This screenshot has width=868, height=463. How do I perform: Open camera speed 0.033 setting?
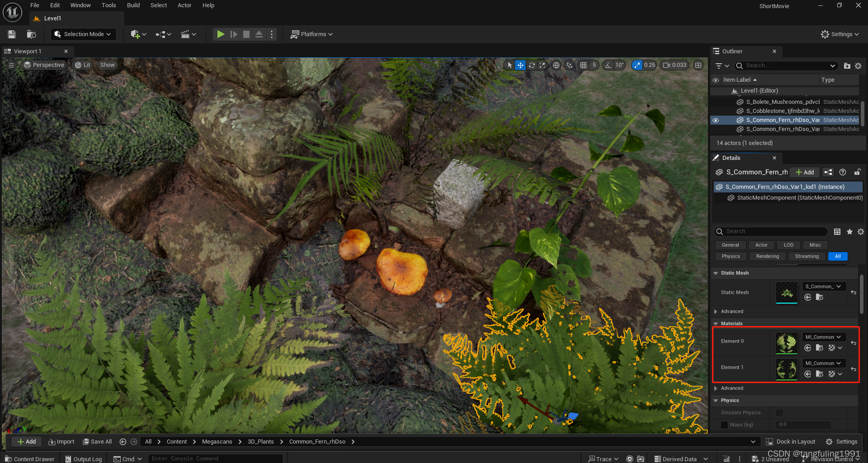[x=675, y=65]
